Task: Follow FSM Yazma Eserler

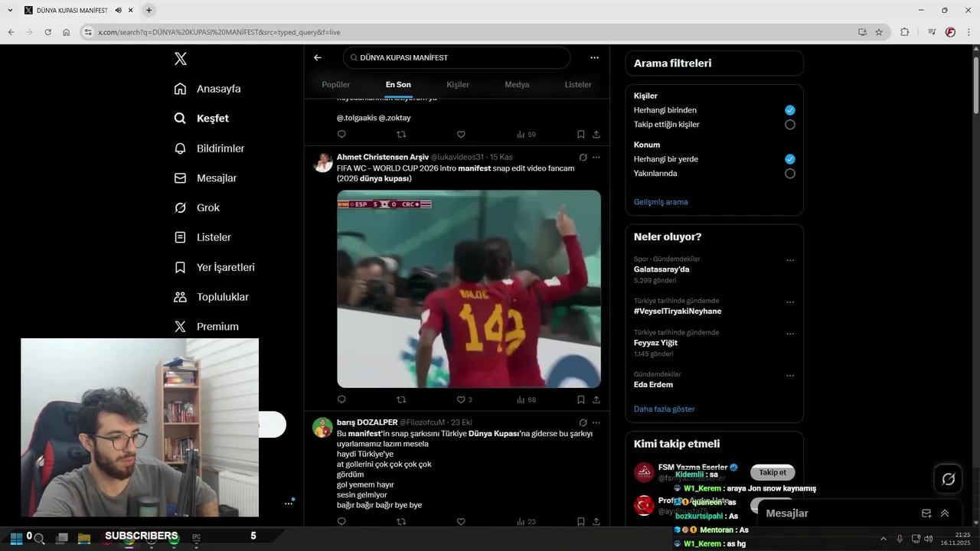Action: pos(773,472)
